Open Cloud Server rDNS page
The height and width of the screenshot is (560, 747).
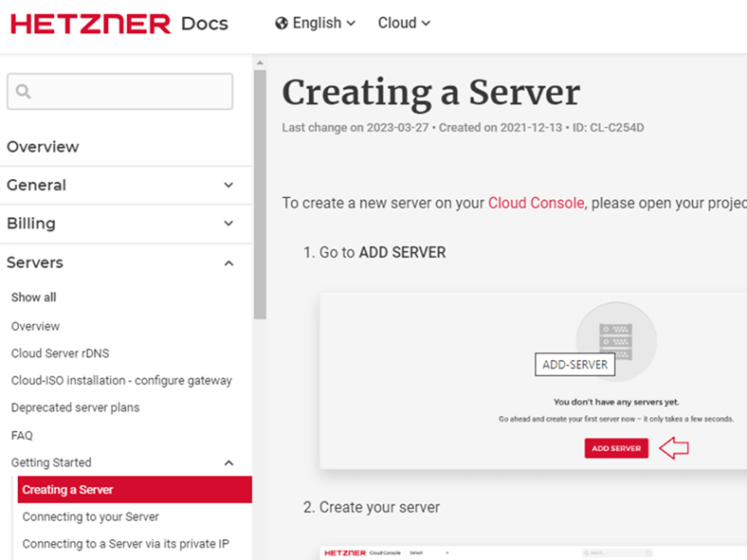pos(60,353)
